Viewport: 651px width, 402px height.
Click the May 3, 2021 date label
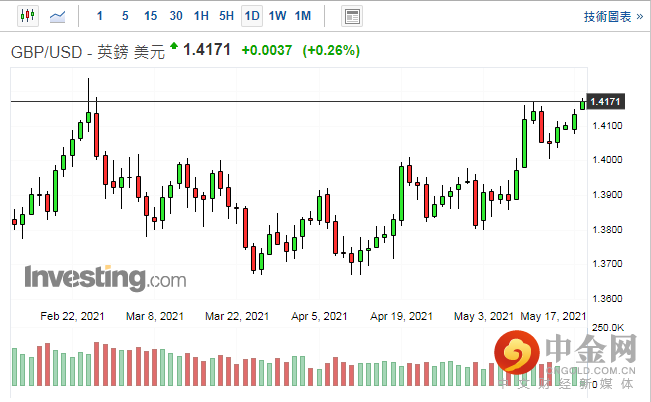point(484,316)
